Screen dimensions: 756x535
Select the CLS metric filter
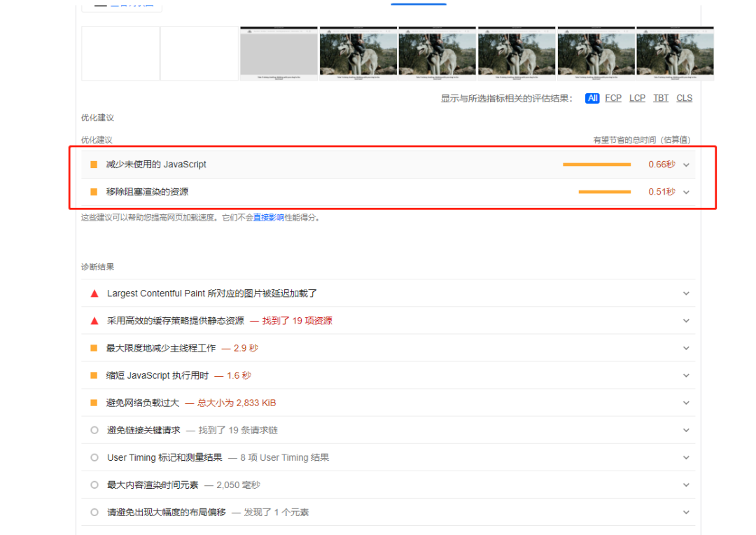coord(684,98)
